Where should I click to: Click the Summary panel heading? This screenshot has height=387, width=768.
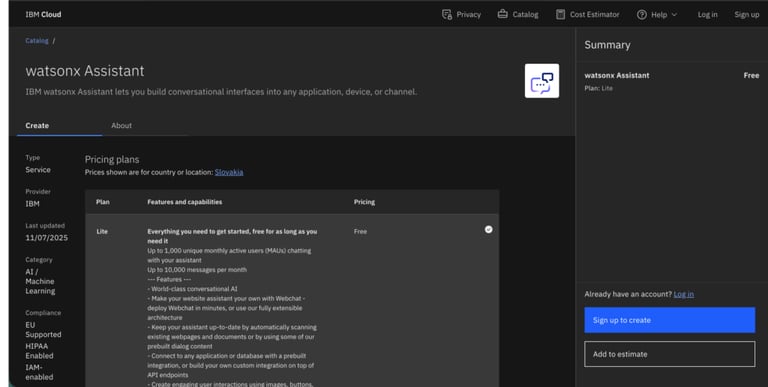point(607,45)
